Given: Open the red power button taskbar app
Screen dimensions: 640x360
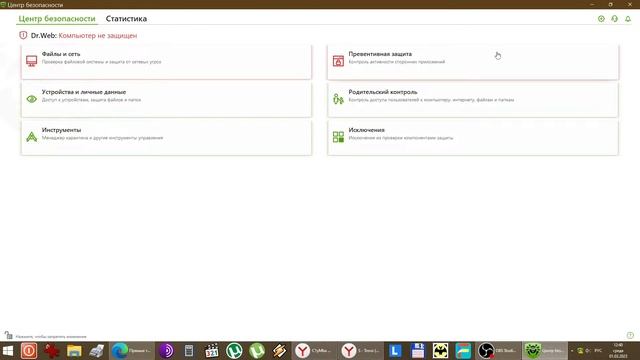Looking at the screenshot, I should point(29,351).
